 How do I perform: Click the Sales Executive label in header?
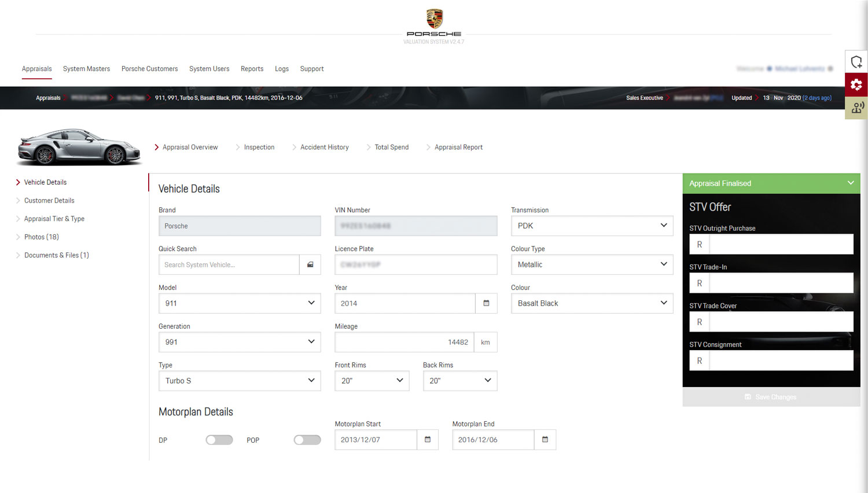(645, 98)
